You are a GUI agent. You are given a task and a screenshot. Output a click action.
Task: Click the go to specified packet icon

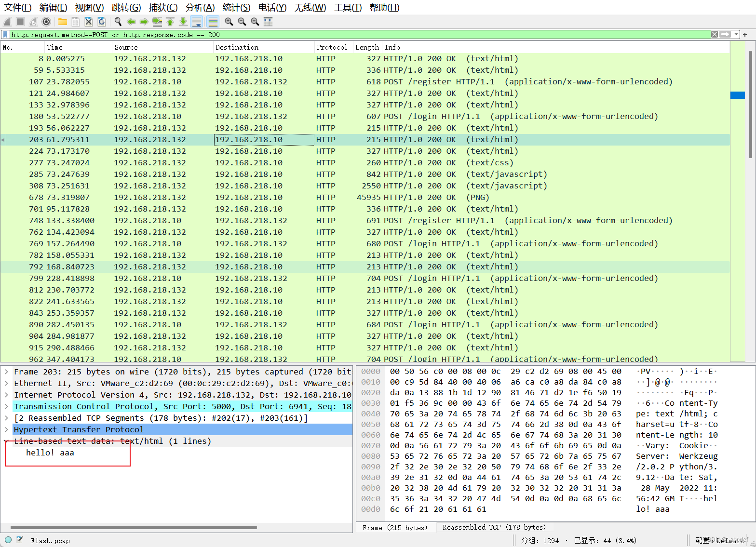(x=157, y=22)
